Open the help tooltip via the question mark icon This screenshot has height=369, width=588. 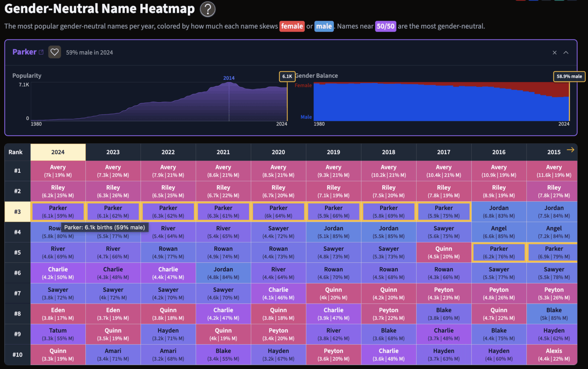click(207, 9)
